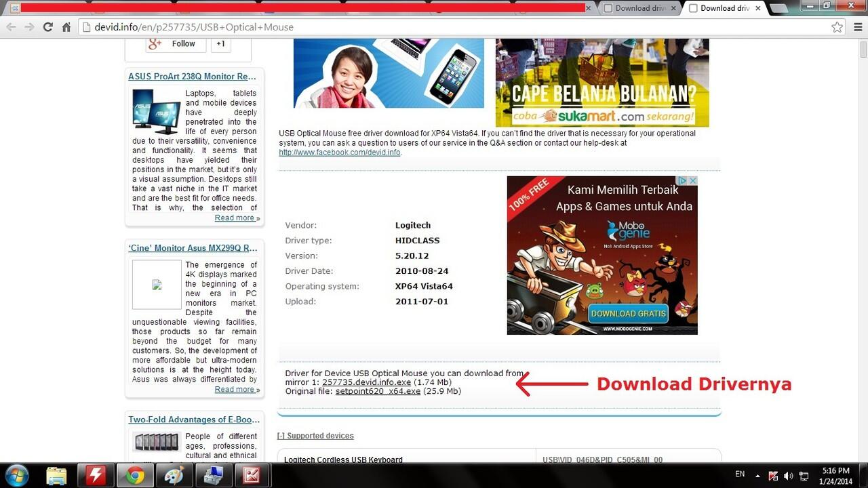Click the browser Forward arrow
The height and width of the screenshot is (488, 868).
click(x=29, y=27)
